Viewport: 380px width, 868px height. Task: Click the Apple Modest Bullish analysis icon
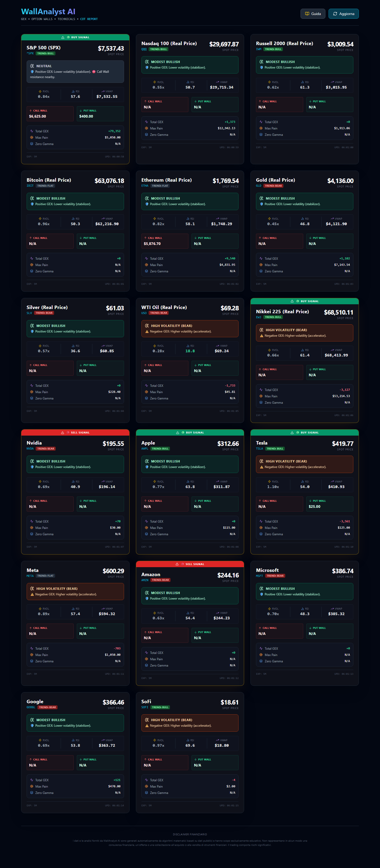pos(147,461)
